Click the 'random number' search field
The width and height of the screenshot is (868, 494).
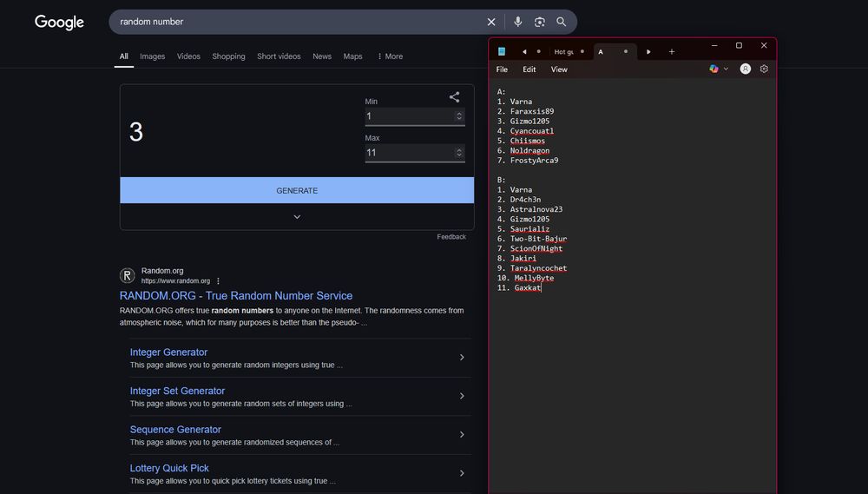(x=299, y=22)
